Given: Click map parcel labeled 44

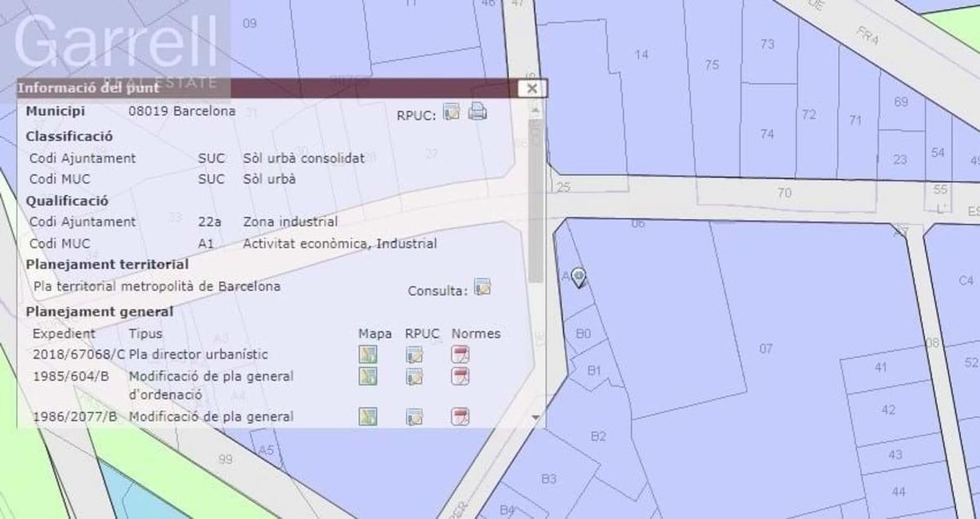Looking at the screenshot, I should click(x=899, y=491).
